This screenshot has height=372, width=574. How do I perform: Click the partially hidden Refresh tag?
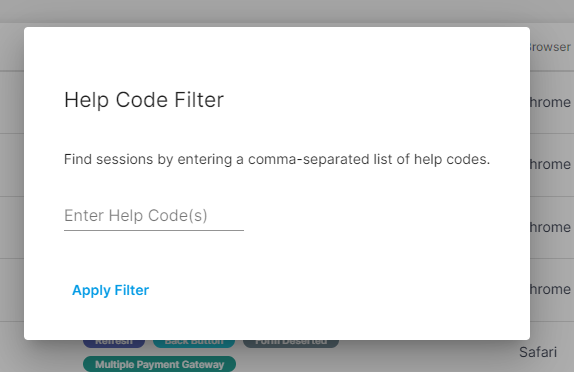coord(114,344)
